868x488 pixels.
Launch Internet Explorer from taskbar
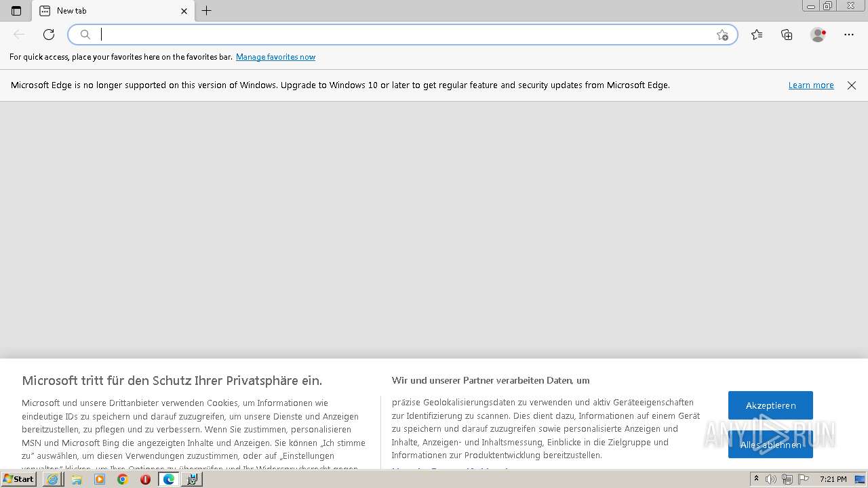(52, 479)
